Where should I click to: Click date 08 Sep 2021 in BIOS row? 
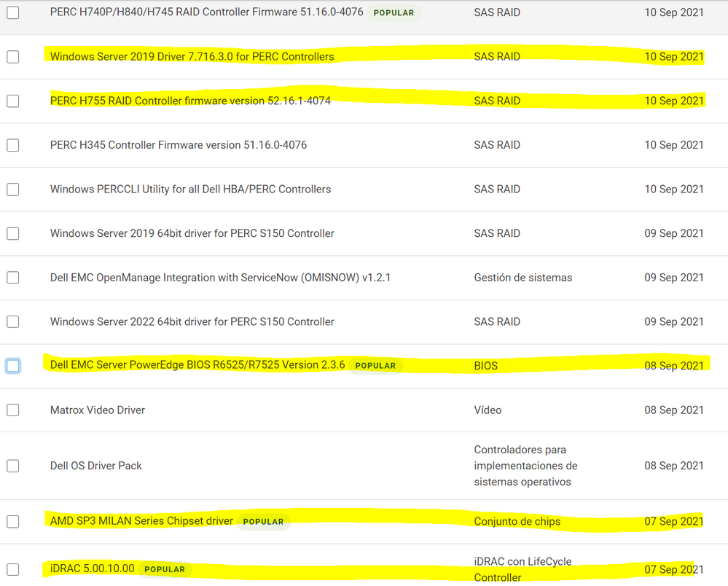click(x=673, y=365)
